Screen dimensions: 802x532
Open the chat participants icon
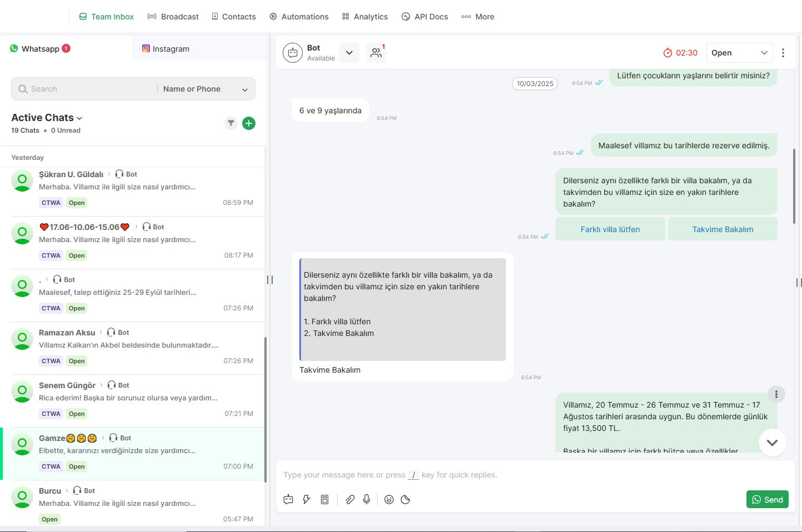[x=376, y=53]
